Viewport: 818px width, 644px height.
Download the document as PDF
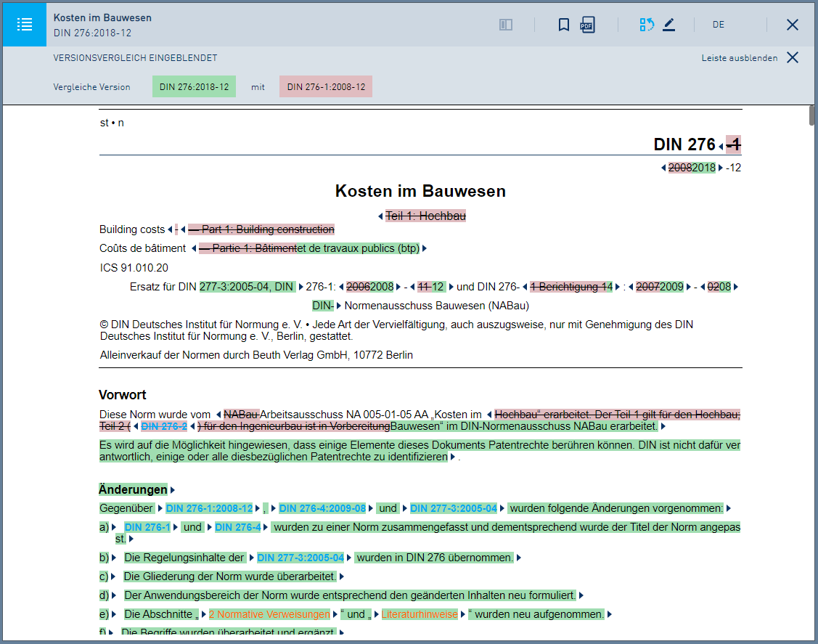588,25
